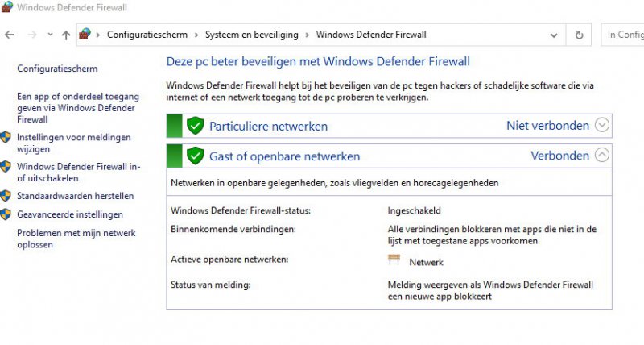Collapse the Gast of openbare netwerken chevron
The height and width of the screenshot is (345, 644).
[602, 156]
